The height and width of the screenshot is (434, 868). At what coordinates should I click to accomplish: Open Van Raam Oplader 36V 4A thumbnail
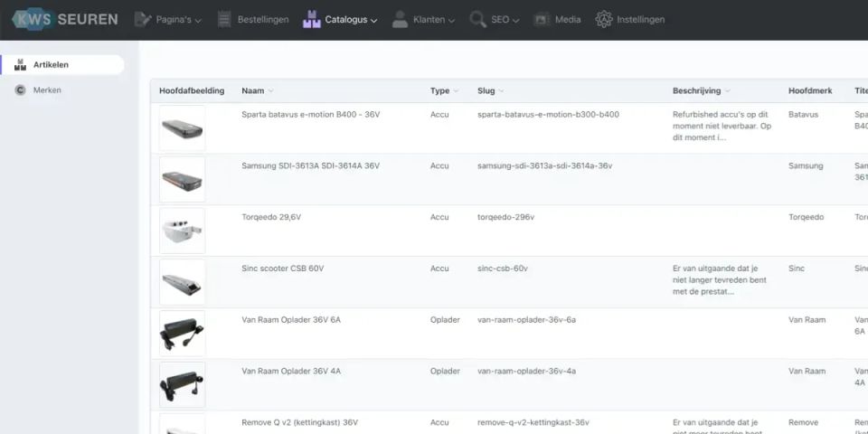pos(182,385)
